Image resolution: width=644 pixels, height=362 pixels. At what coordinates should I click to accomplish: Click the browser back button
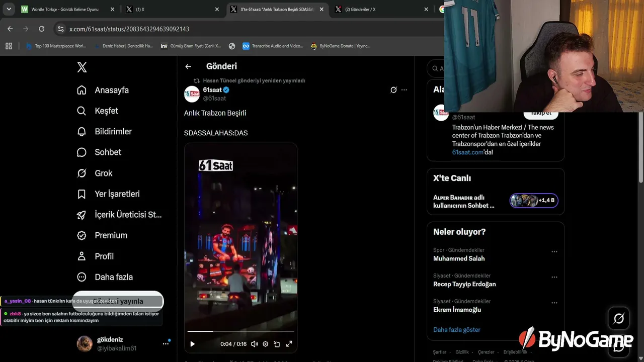tap(10, 29)
